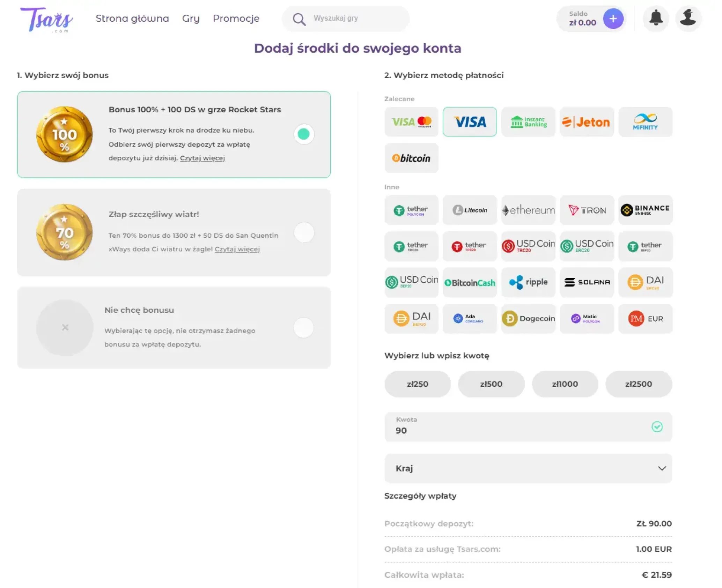Screen dimensions: 722x588
Task: Select the 70% Złap szczęśliwy wiatr bonus radio
Action: tap(304, 232)
